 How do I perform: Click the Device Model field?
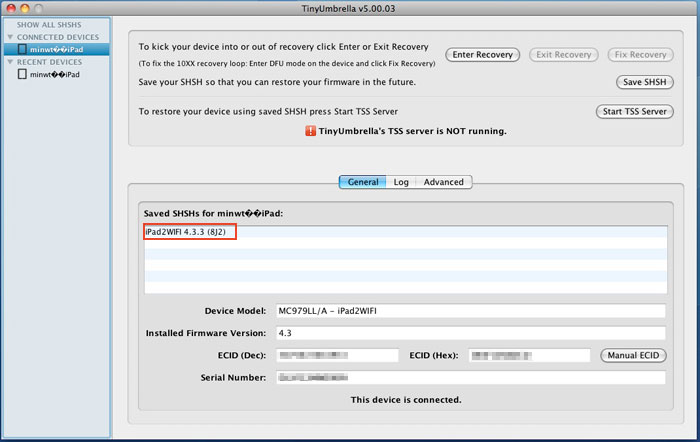(471, 311)
